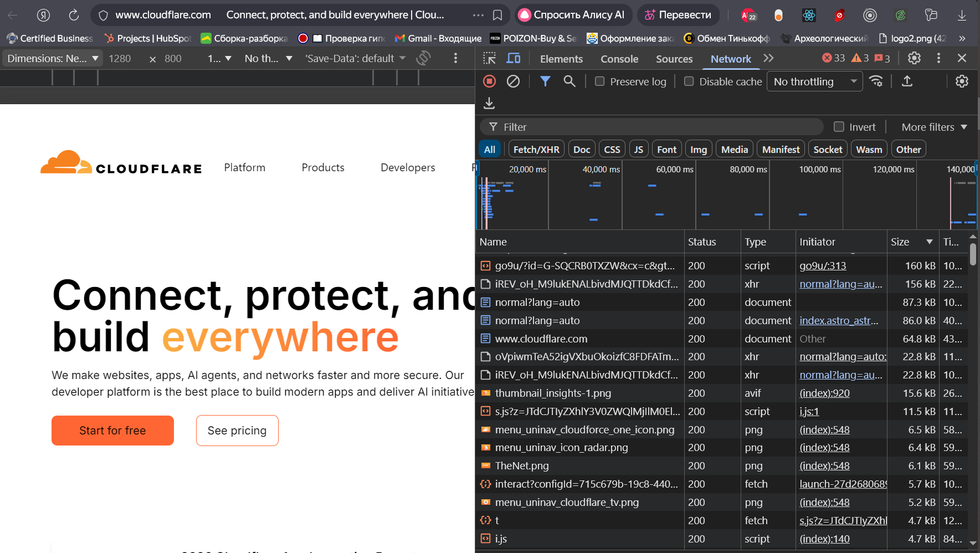This screenshot has height=553, width=980.
Task: Click the See pricing button
Action: (x=237, y=431)
